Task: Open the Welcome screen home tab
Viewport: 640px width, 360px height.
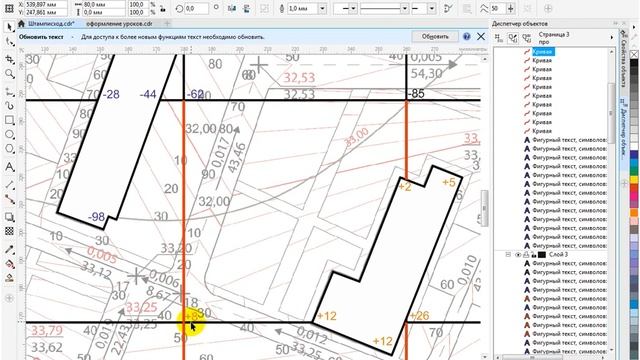Action: point(21,24)
